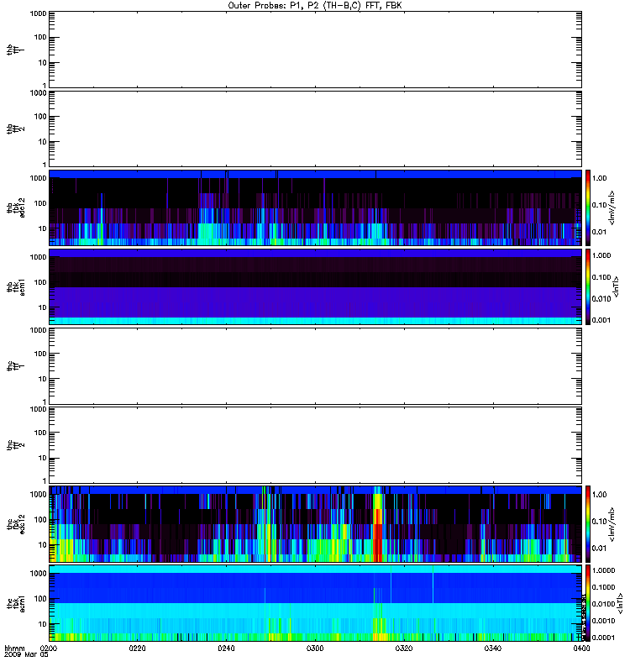This screenshot has width=630, height=672.
Task: Click the "thb fbk scm1" panel axis title
Action: 15,287
